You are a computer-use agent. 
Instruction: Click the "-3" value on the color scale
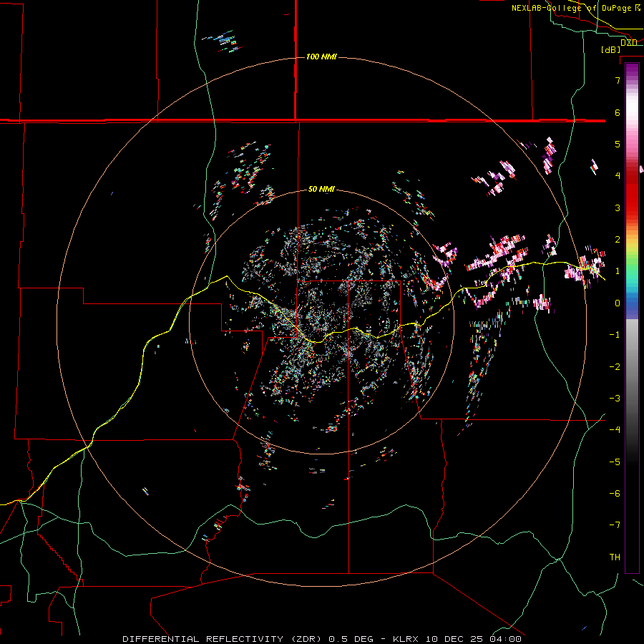(x=615, y=399)
